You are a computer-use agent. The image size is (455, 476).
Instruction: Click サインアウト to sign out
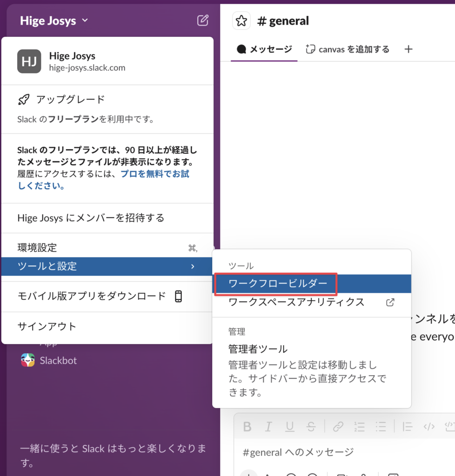[47, 326]
